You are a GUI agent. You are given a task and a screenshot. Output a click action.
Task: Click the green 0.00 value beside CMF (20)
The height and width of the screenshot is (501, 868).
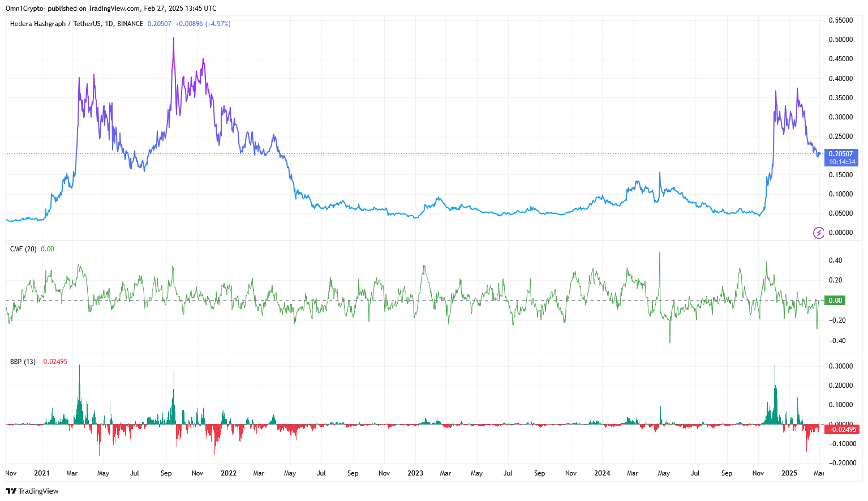pyautogui.click(x=48, y=249)
